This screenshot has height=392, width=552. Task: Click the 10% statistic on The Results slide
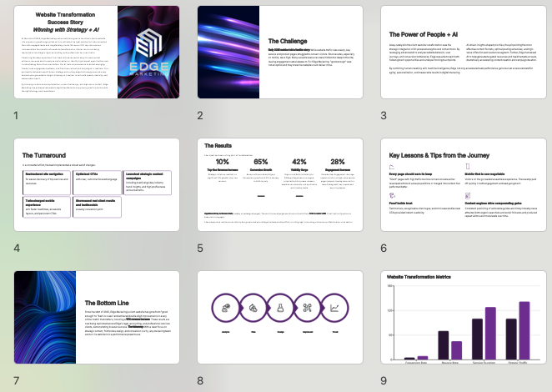pyautogui.click(x=223, y=162)
